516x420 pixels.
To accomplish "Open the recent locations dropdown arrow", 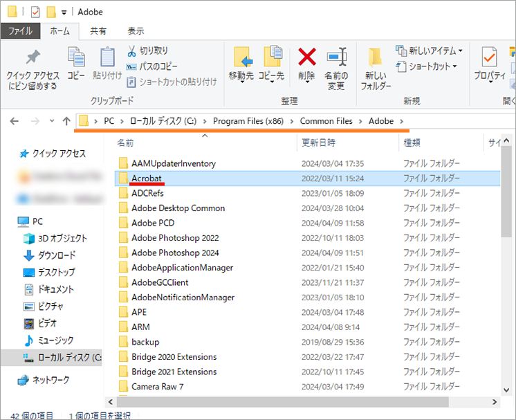I will click(52, 121).
